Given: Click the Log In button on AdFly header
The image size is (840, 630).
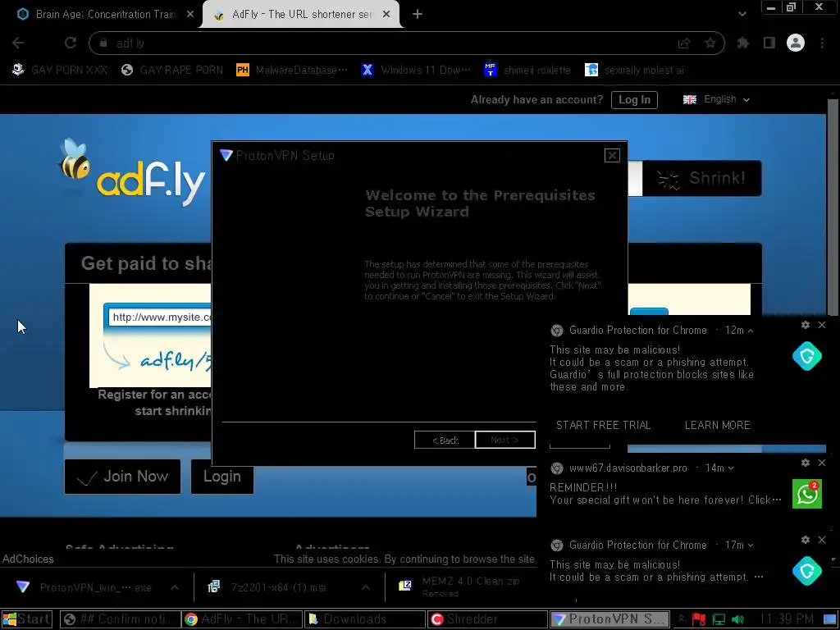Looking at the screenshot, I should click(x=634, y=99).
